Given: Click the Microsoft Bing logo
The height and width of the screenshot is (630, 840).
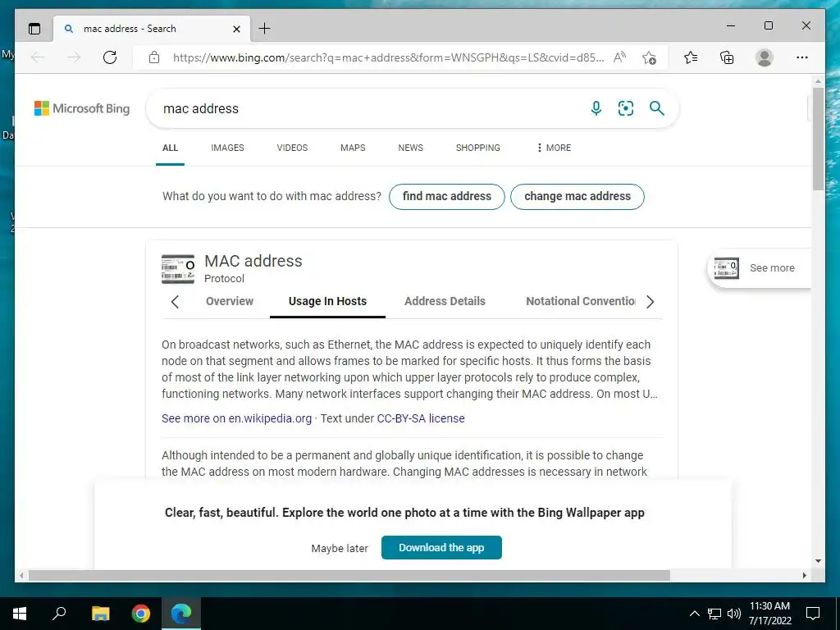Looking at the screenshot, I should 82,108.
